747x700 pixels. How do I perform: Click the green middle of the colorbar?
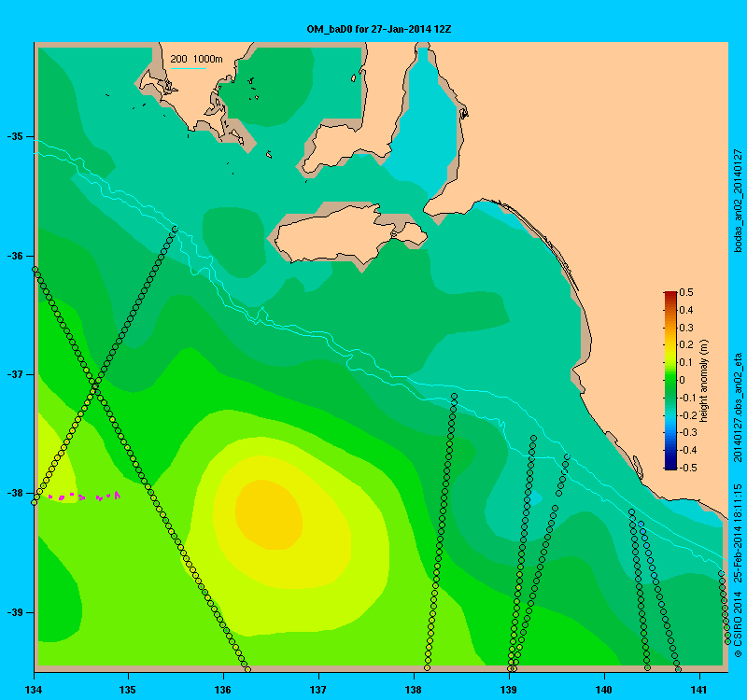point(669,380)
